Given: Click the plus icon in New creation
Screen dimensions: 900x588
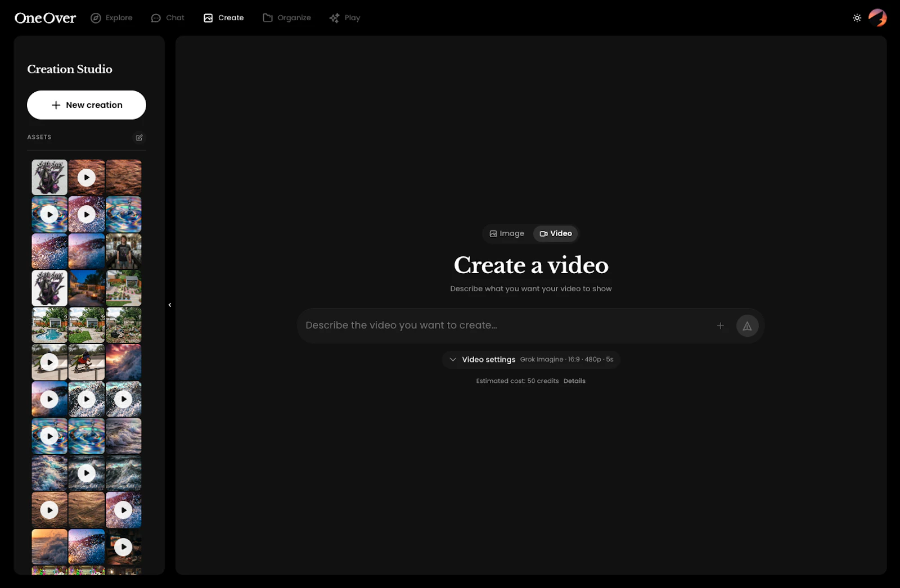Looking at the screenshot, I should 56,105.
